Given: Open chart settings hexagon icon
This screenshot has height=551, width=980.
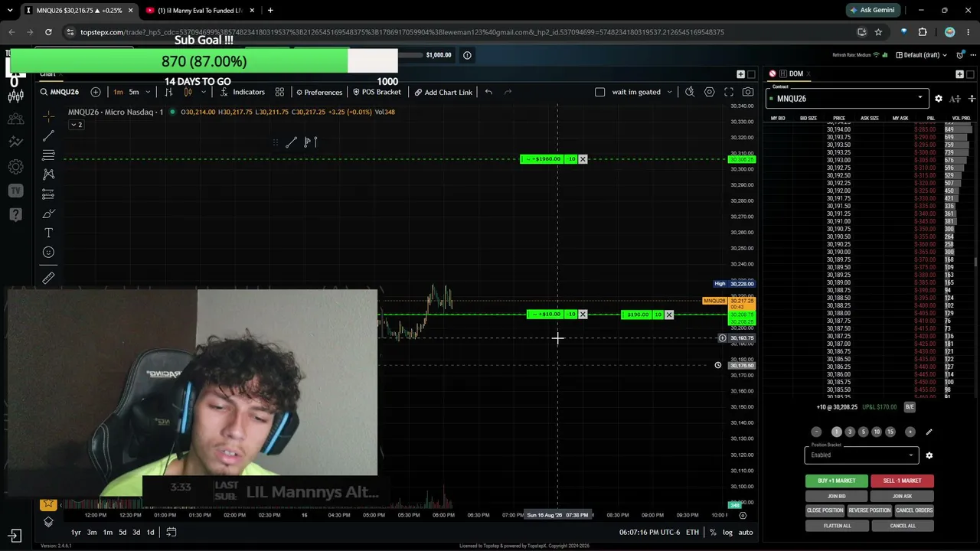Looking at the screenshot, I should [x=710, y=92].
